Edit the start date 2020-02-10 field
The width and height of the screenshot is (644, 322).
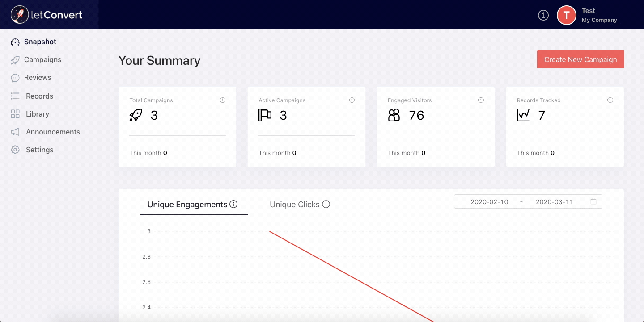(x=489, y=201)
